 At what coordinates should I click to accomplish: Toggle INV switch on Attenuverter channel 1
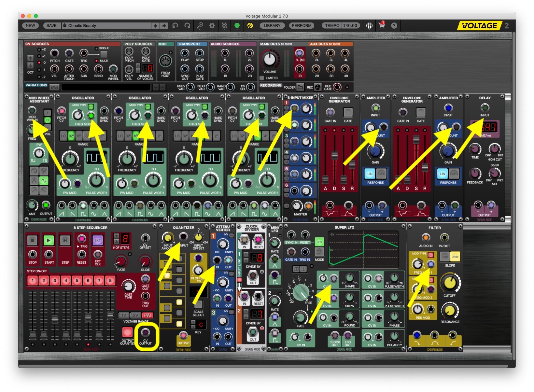click(231, 235)
